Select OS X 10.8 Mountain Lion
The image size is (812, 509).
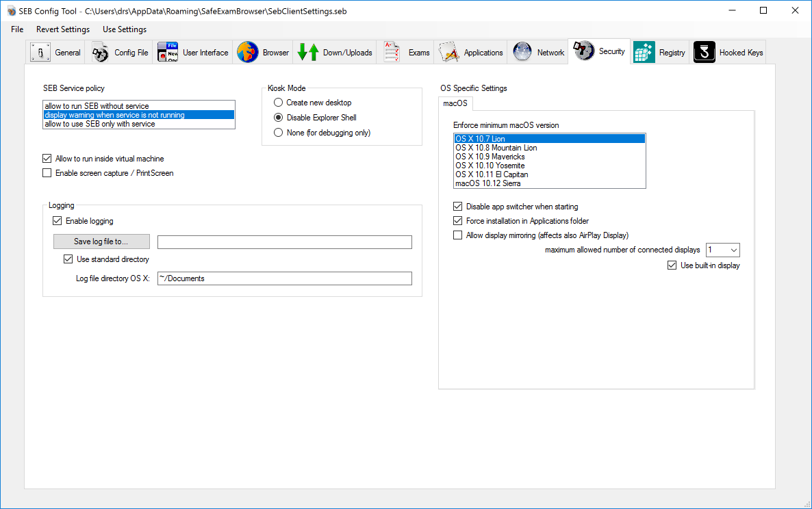point(550,147)
